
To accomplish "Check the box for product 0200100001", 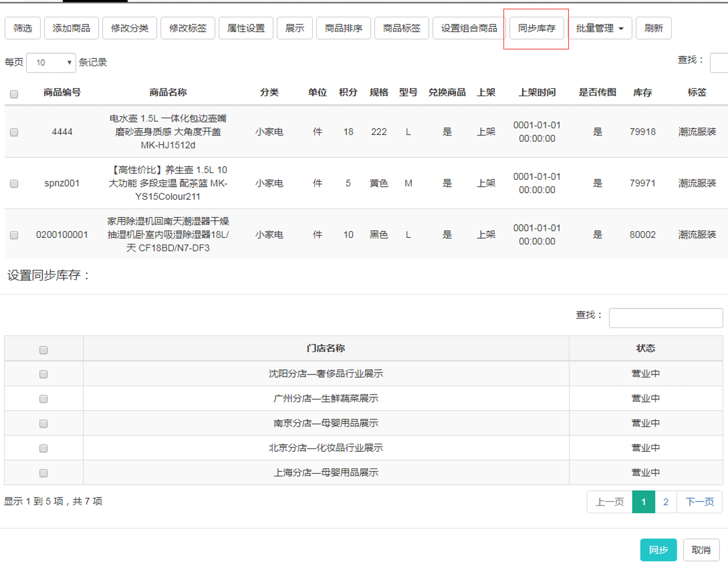I will (14, 235).
